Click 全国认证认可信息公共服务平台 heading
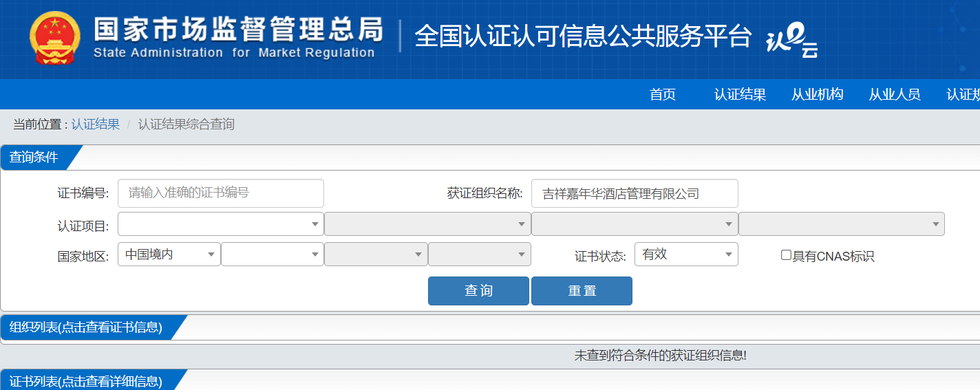This screenshot has height=390, width=980. coord(583,36)
